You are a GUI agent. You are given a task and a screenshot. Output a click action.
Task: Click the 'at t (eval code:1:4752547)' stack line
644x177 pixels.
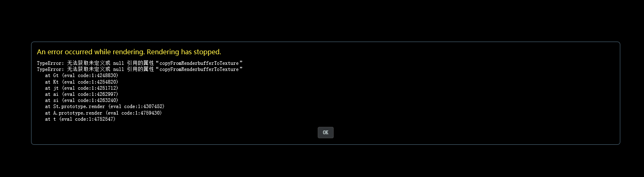pos(80,119)
